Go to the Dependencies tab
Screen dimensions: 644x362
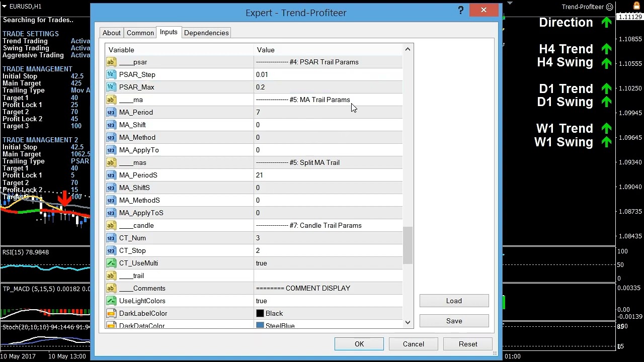point(206,33)
